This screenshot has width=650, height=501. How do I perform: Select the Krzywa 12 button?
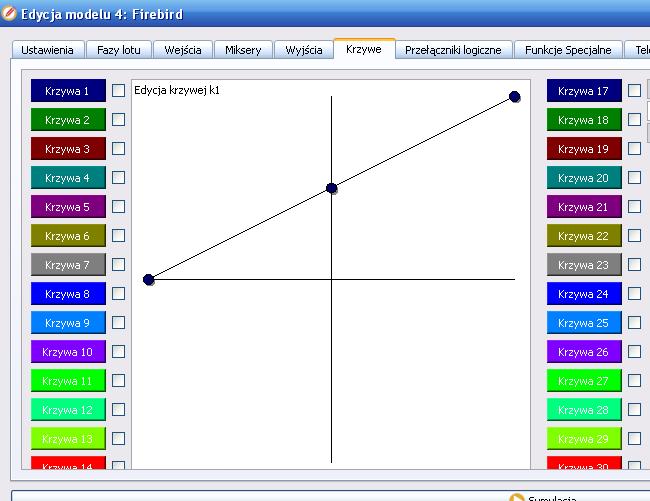(x=68, y=410)
